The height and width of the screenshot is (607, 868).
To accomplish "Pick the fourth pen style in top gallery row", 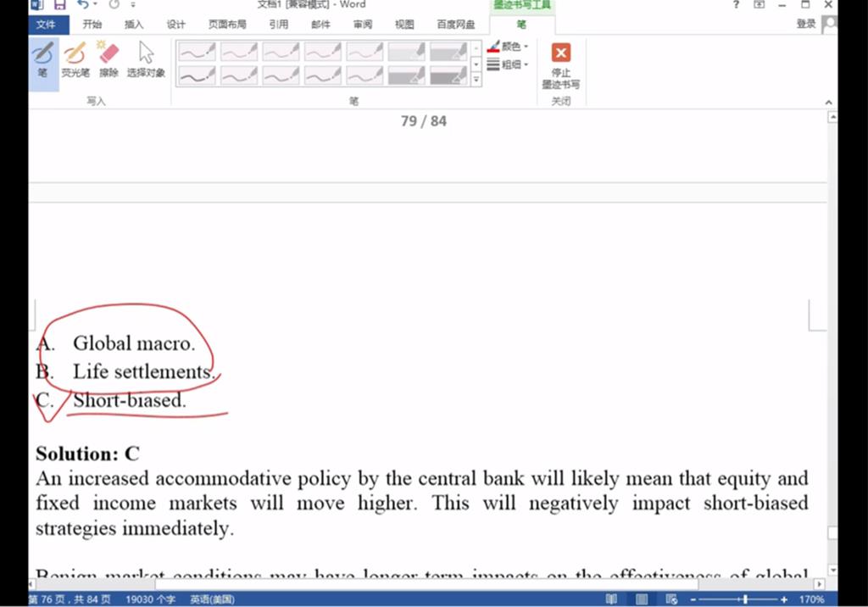I will coord(323,52).
